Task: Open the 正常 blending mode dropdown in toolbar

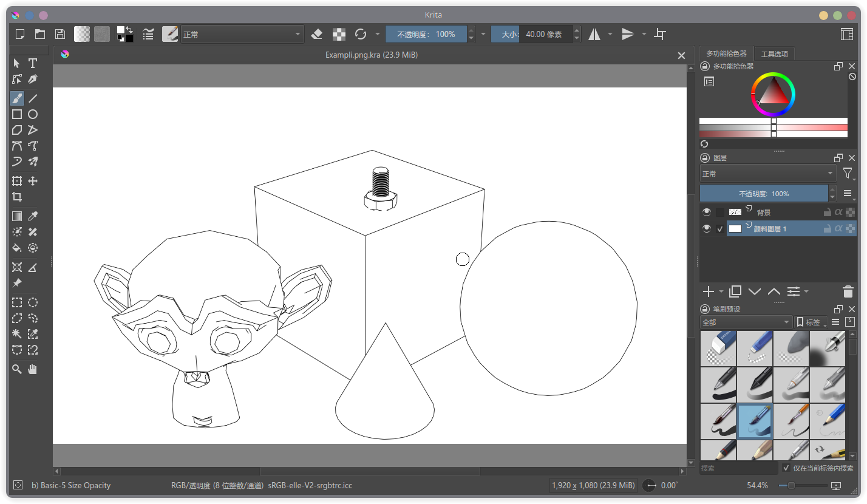Action: pos(242,35)
